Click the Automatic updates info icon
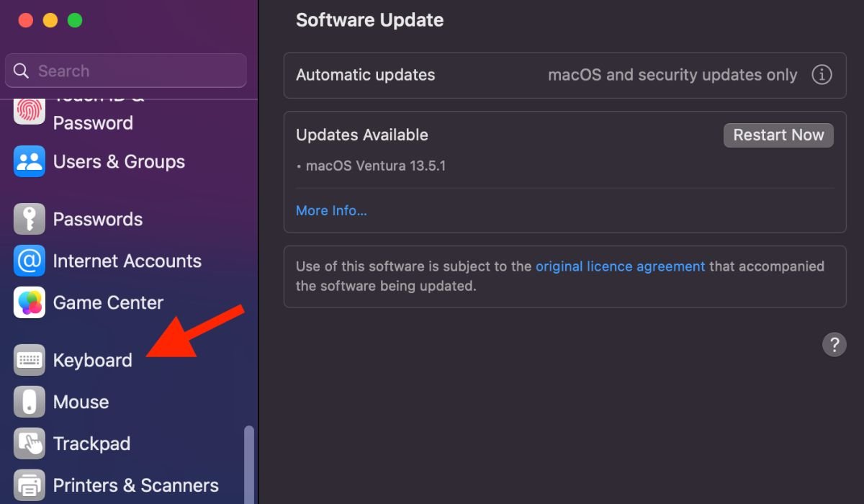 [822, 75]
